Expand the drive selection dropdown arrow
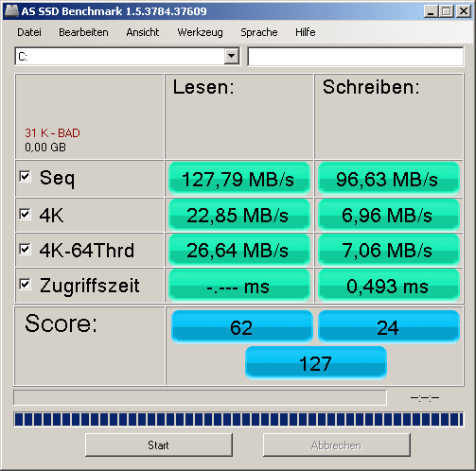476x471 pixels. (x=232, y=57)
